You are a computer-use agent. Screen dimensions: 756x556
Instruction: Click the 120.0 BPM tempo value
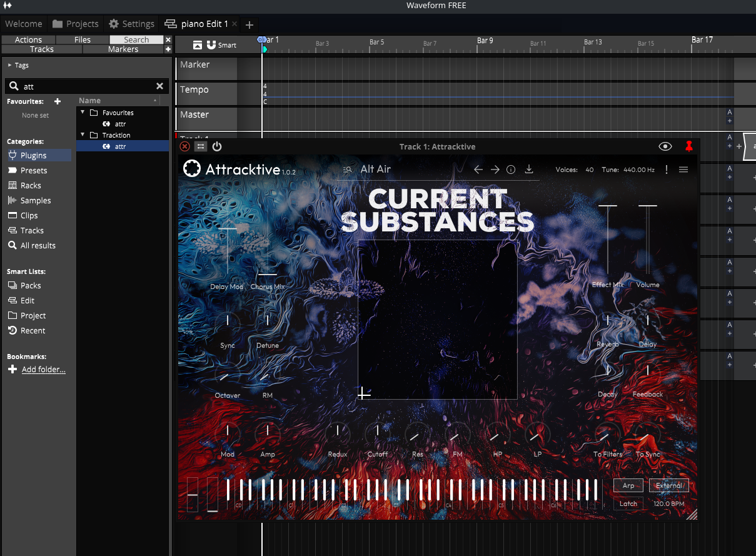click(x=669, y=503)
